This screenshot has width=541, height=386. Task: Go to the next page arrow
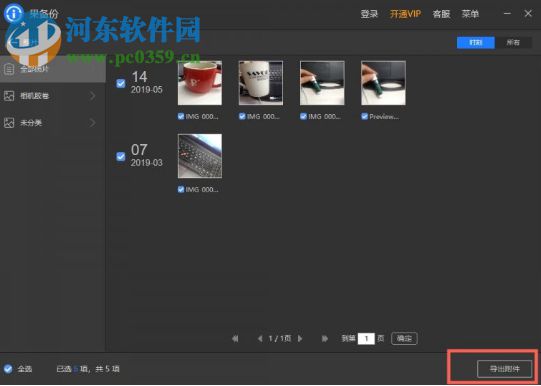tap(300, 338)
